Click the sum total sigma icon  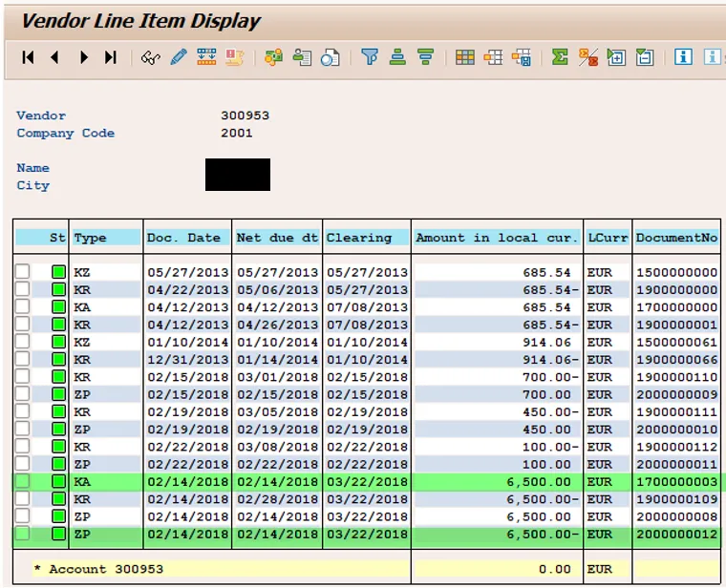click(x=560, y=57)
